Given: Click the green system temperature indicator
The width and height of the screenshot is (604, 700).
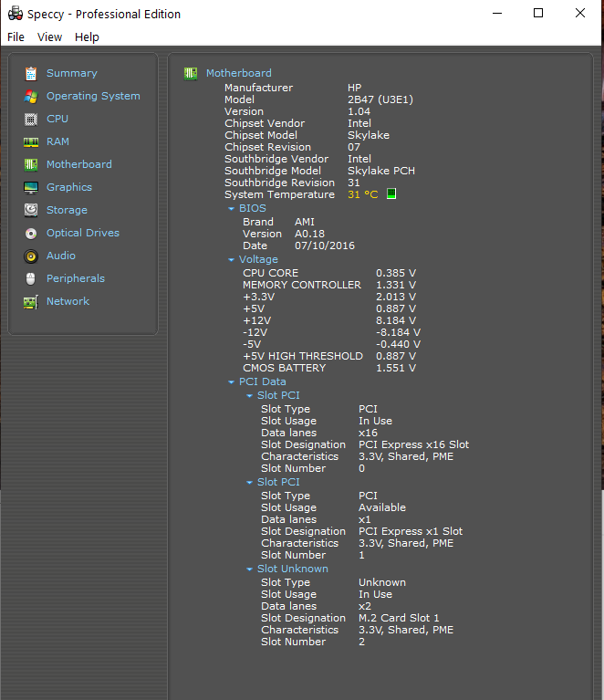Looking at the screenshot, I should pyautogui.click(x=391, y=194).
